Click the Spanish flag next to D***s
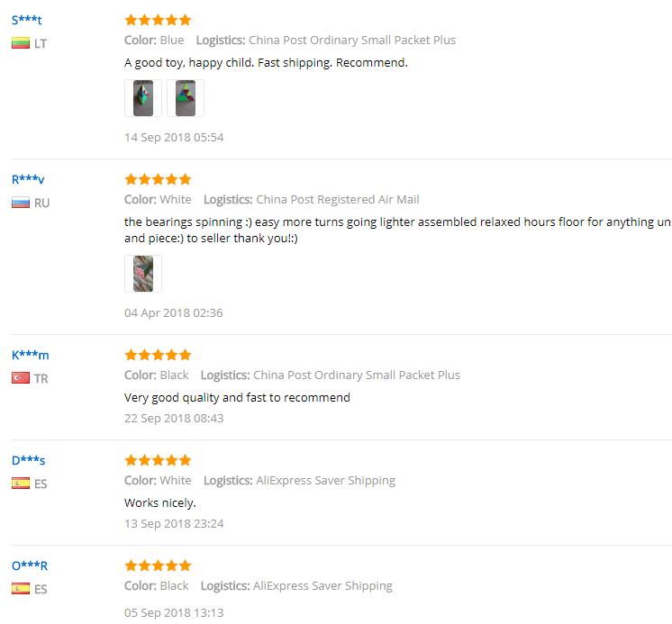The width and height of the screenshot is (672, 624). pyautogui.click(x=21, y=484)
